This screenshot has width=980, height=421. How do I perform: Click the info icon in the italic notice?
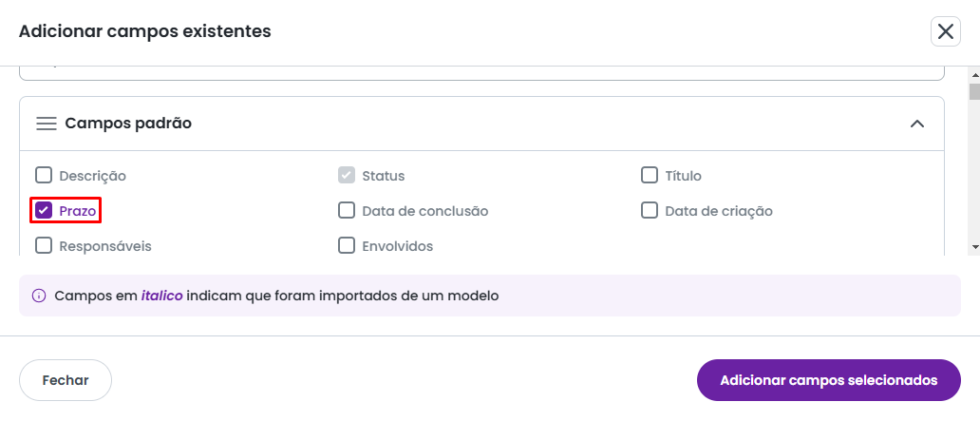coord(39,296)
